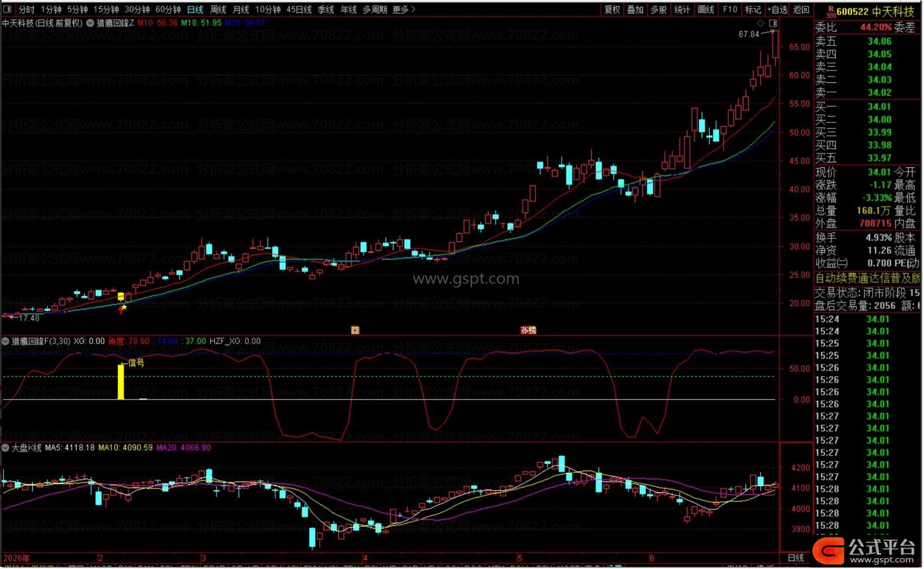924x569 pixels.
Task: Click the 返回 button
Action: tap(801, 9)
